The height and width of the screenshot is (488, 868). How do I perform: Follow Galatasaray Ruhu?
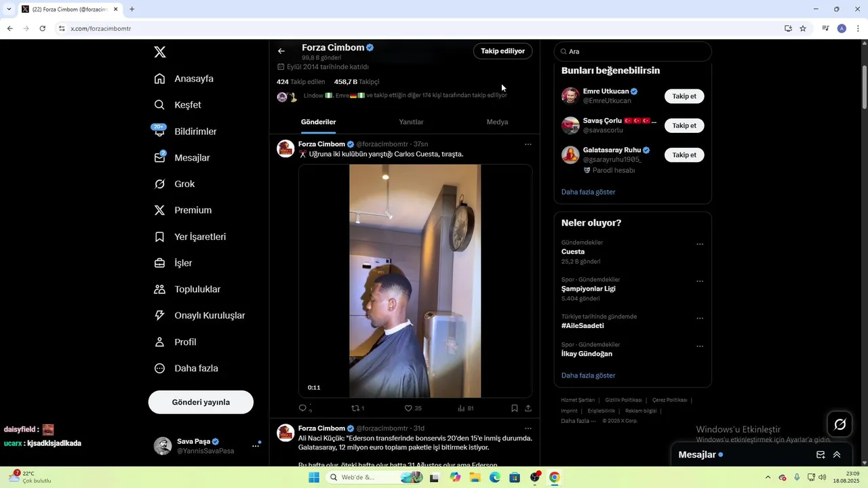coord(684,155)
